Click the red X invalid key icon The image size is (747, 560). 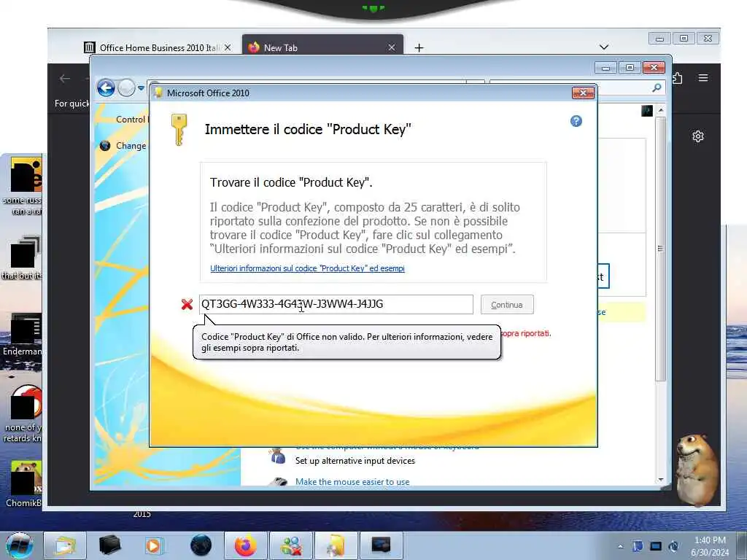click(x=187, y=304)
